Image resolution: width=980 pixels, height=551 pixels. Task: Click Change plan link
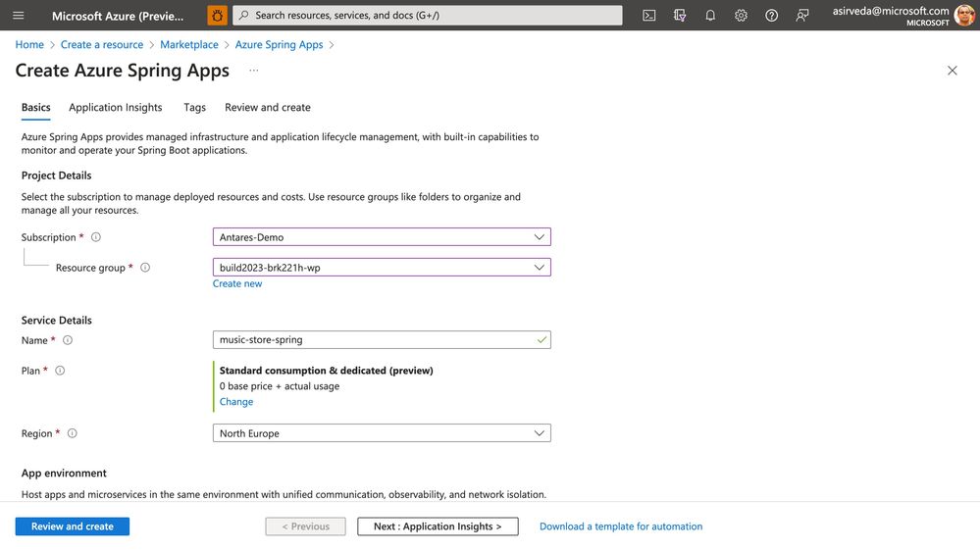236,402
